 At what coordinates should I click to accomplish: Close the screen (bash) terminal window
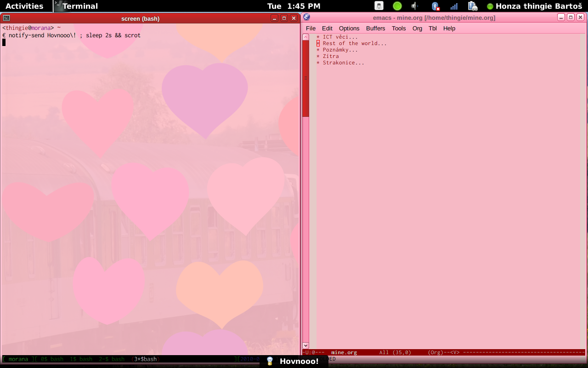coord(294,18)
